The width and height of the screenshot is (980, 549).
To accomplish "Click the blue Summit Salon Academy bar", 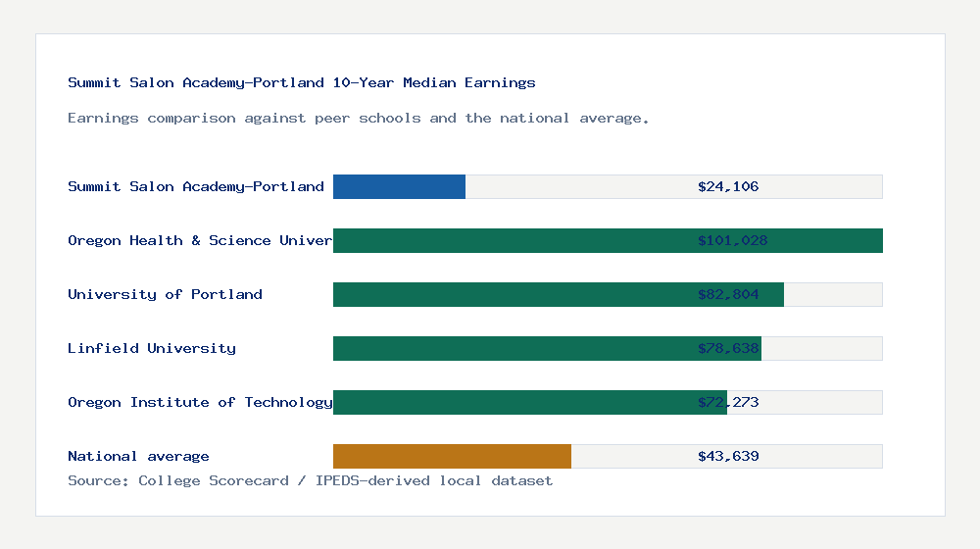I will pos(400,187).
